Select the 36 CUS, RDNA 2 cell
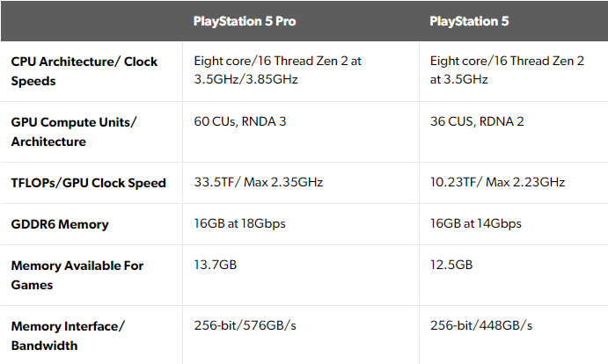This screenshot has width=608, height=364. coord(477,121)
